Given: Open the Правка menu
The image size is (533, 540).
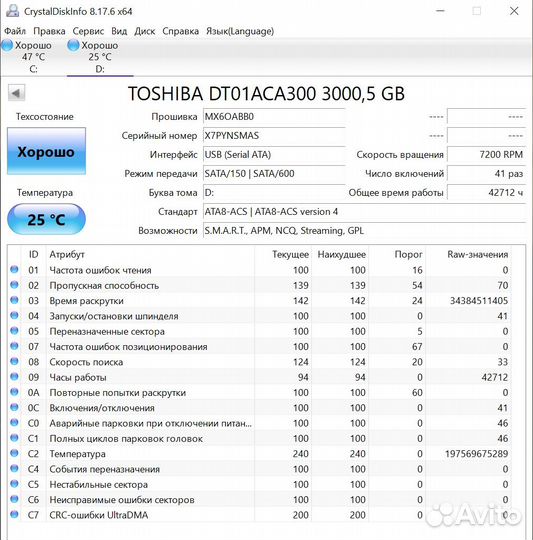Looking at the screenshot, I should pyautogui.click(x=49, y=31).
